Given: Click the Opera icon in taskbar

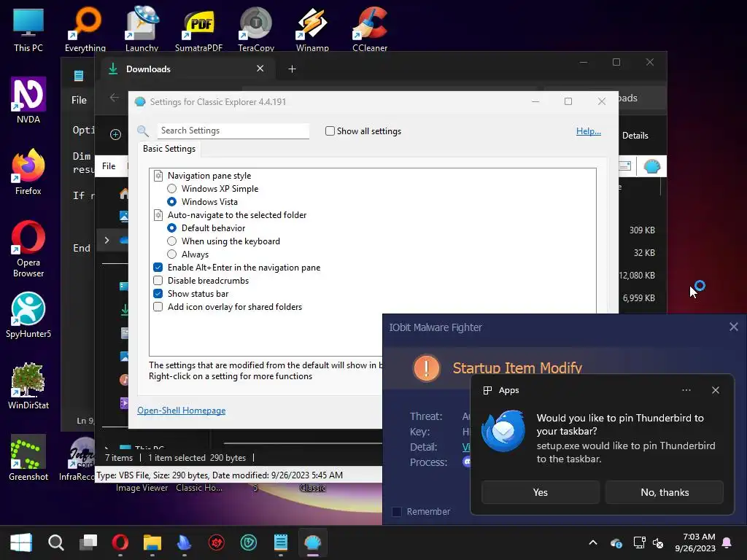Looking at the screenshot, I should 120,542.
